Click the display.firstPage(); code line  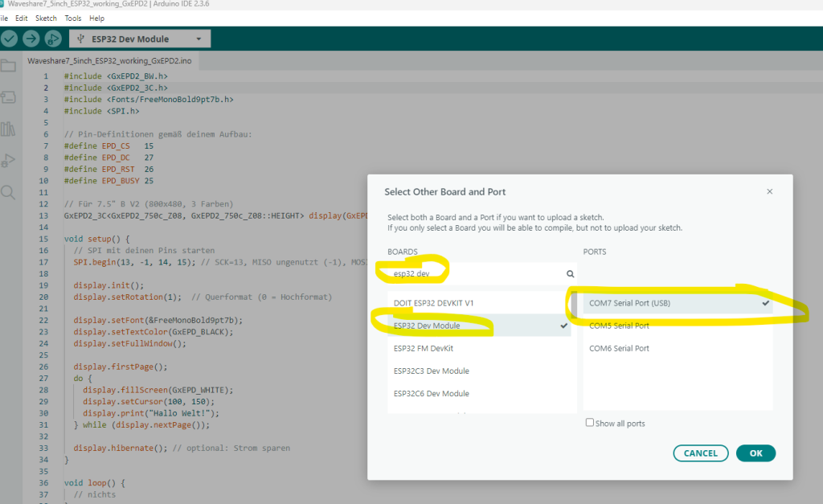tap(121, 367)
